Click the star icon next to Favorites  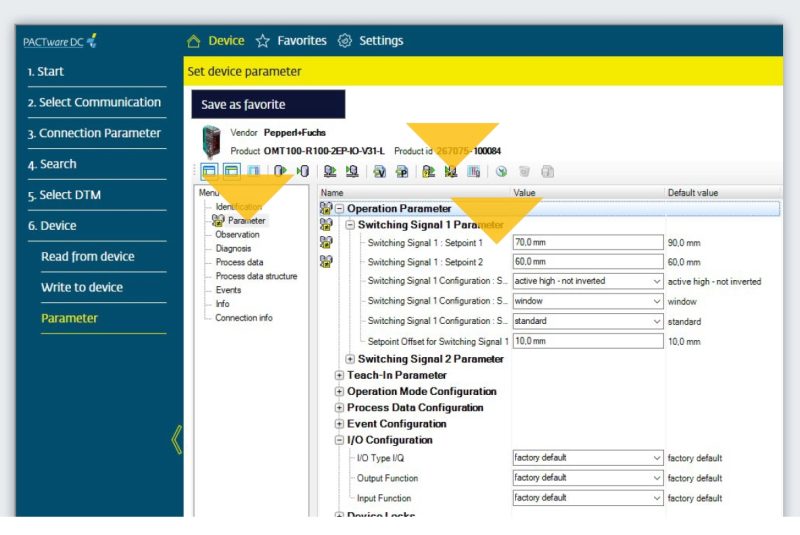(263, 41)
